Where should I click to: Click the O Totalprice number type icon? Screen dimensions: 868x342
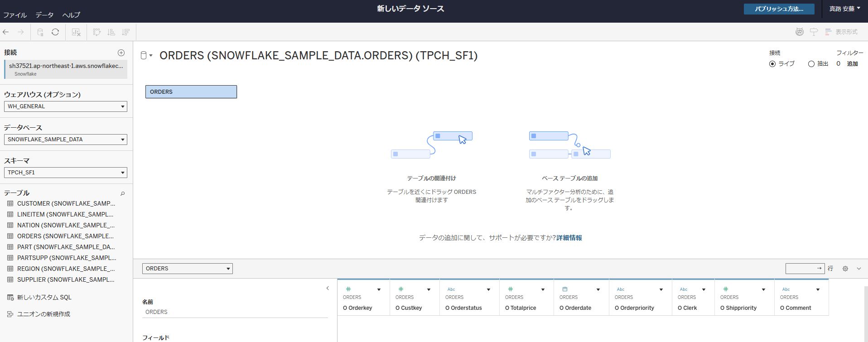pyautogui.click(x=511, y=289)
